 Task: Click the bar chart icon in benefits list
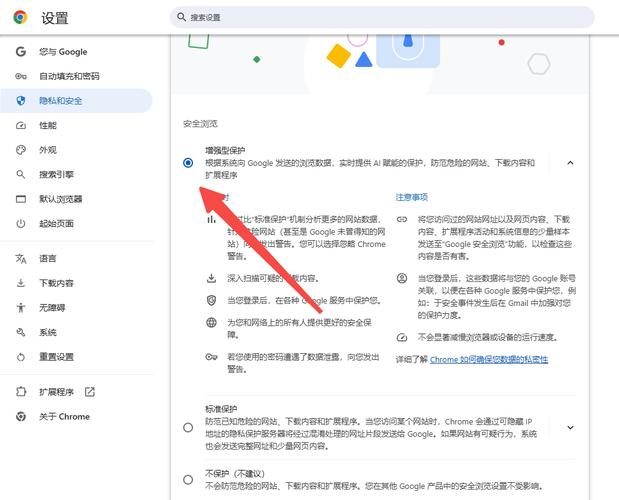tap(211, 219)
